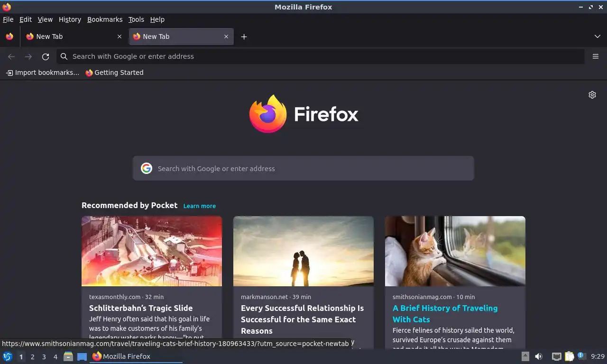Viewport: 607px width, 364px height.
Task: Open the Edit menu
Action: tap(26, 19)
